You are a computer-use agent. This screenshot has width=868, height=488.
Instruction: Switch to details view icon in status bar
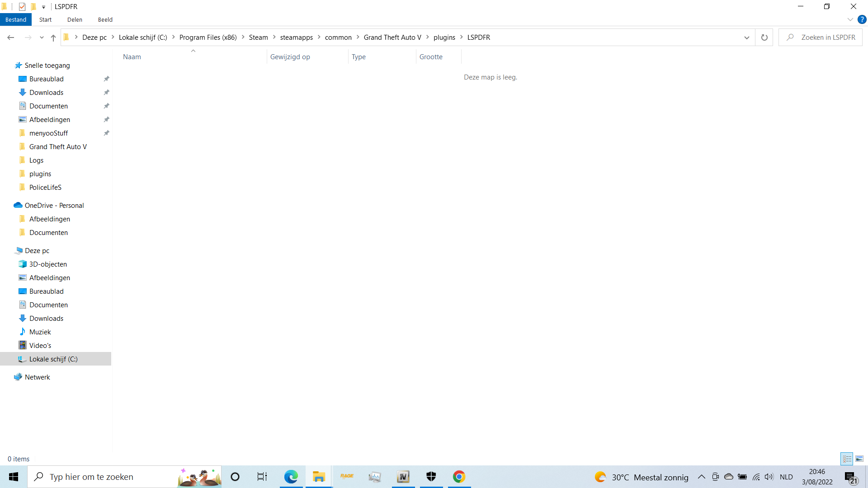[847, 459]
